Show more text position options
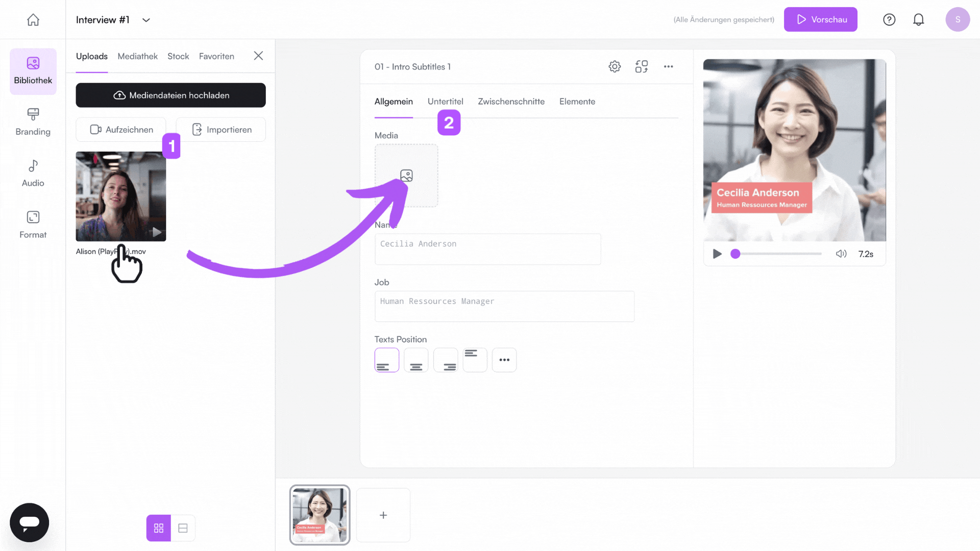Image resolution: width=980 pixels, height=551 pixels. (x=504, y=360)
